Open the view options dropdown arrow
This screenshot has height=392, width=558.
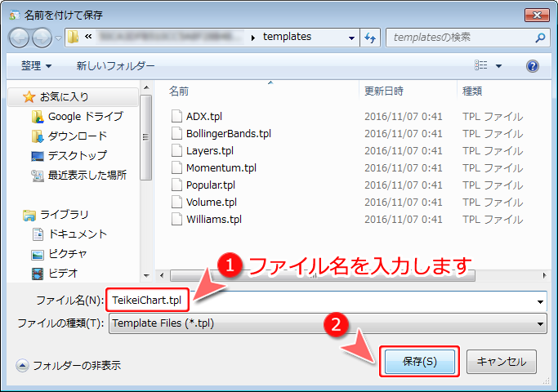tap(498, 66)
